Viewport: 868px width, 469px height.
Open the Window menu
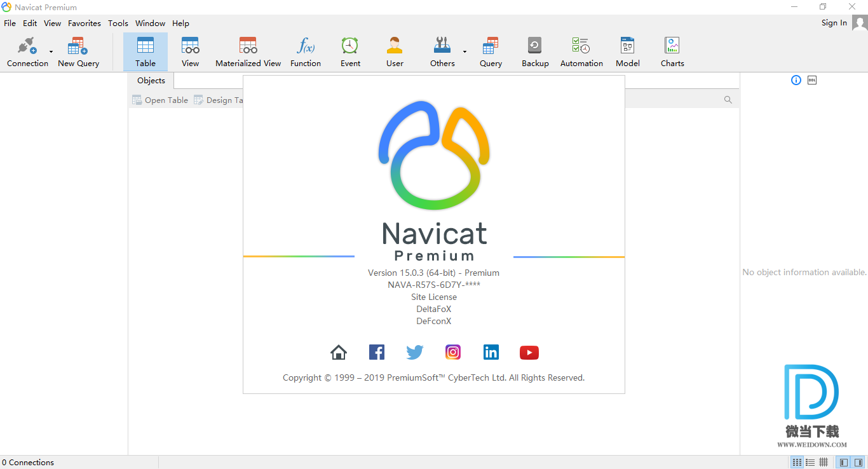[x=151, y=23]
